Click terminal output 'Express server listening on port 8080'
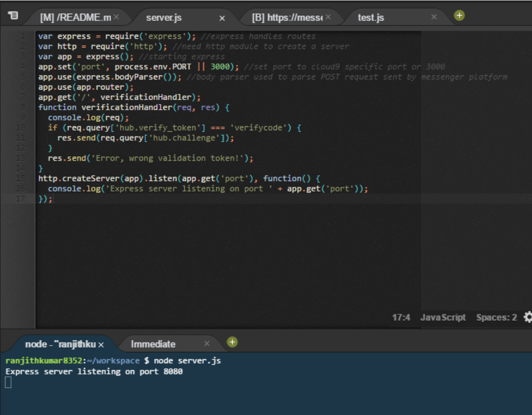Viewport: 532px width, 415px height. point(94,371)
